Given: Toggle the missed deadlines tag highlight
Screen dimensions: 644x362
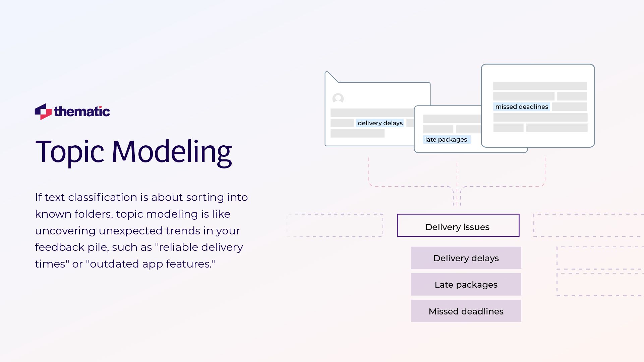Looking at the screenshot, I should tap(521, 106).
